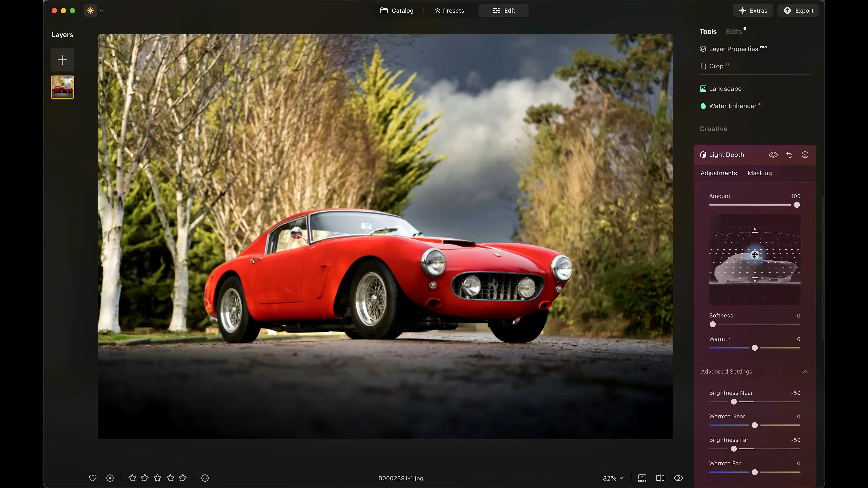Click the Export button

(x=798, y=10)
